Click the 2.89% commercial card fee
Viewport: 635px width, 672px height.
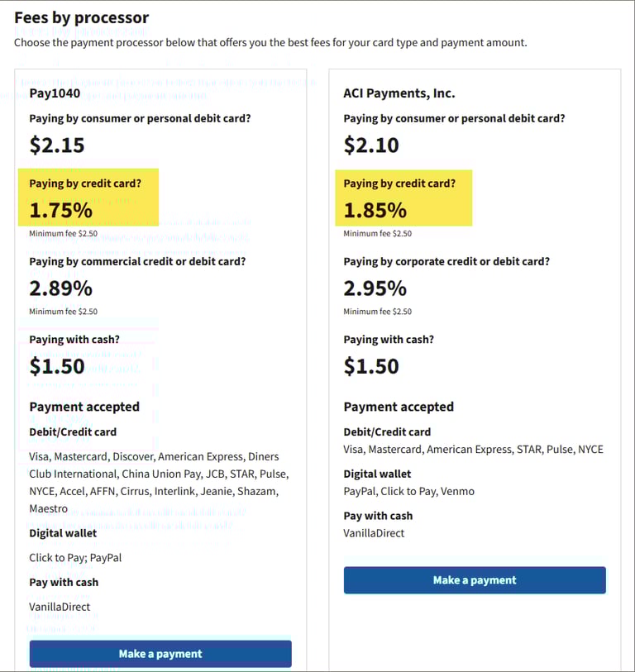pos(61,288)
